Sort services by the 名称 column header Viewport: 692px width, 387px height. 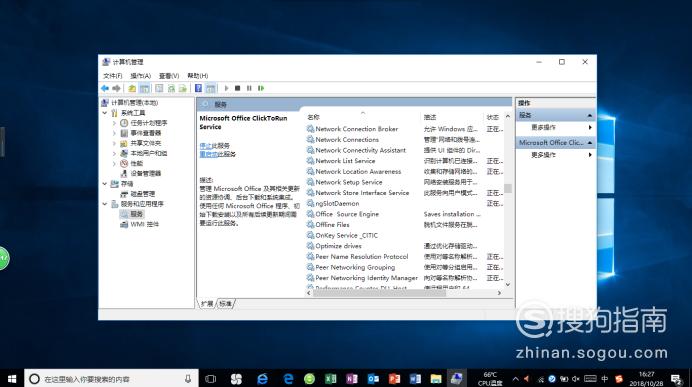[362, 117]
